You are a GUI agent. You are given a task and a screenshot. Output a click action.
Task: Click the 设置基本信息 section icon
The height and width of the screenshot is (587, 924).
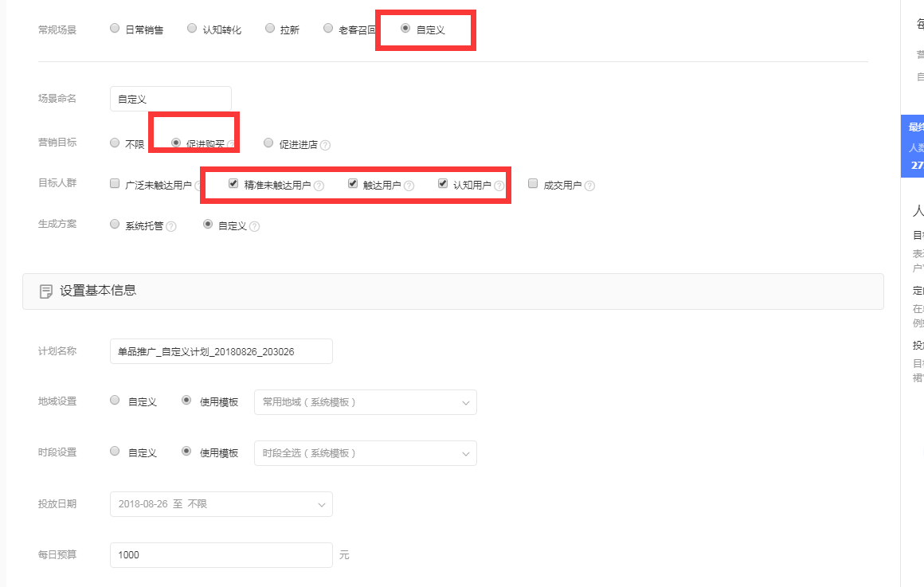[46, 292]
